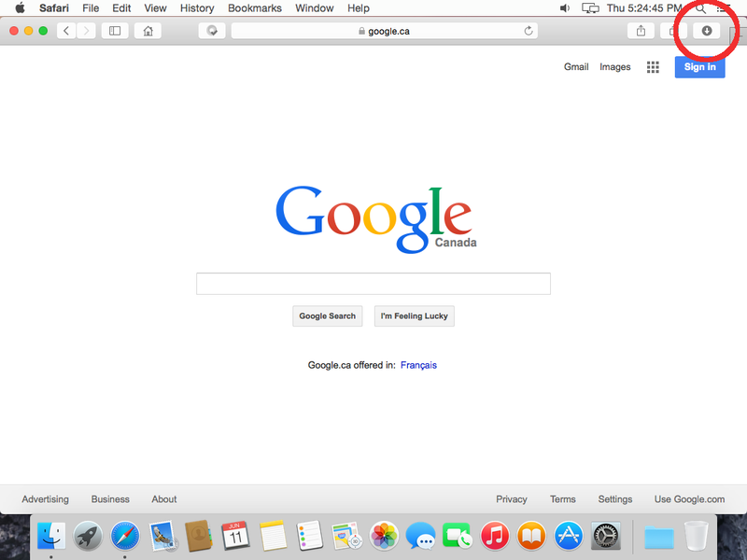The image size is (747, 560).
Task: Open the Terms footer link
Action: (x=563, y=499)
